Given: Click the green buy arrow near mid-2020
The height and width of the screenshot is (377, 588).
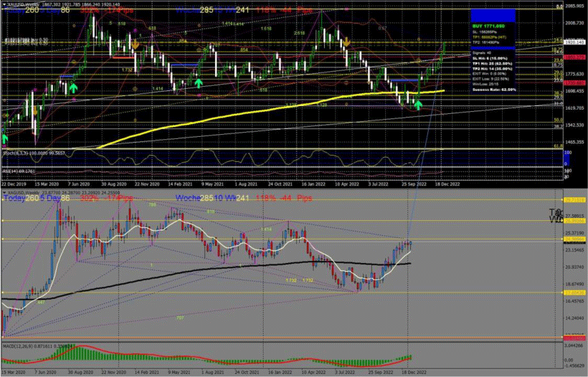Looking at the screenshot, I should tap(72, 87).
